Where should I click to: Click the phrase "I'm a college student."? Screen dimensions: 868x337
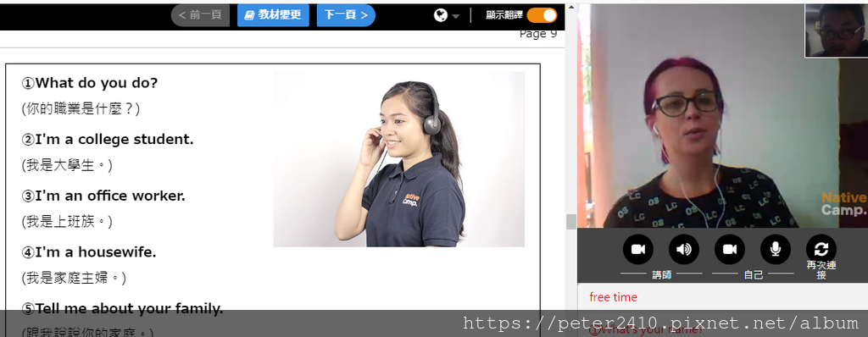[114, 140]
